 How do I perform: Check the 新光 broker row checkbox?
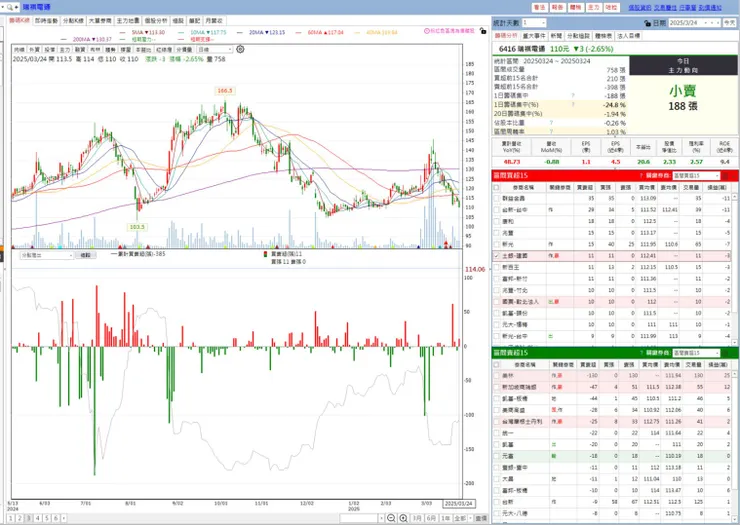[496, 245]
